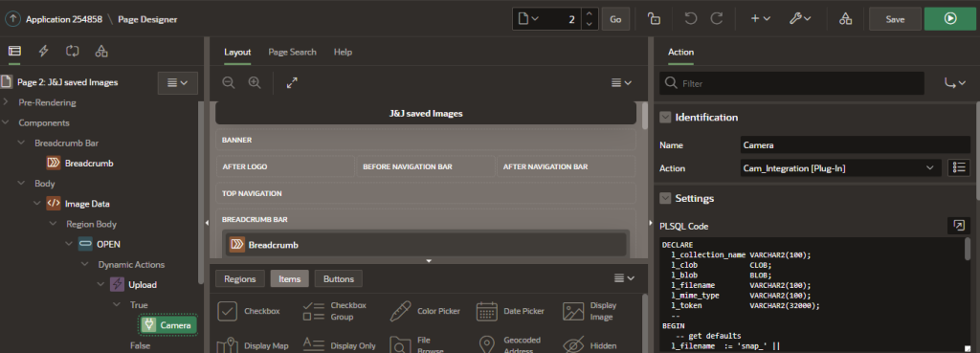Collapse the Identification section
The image size is (980, 353).
(665, 117)
